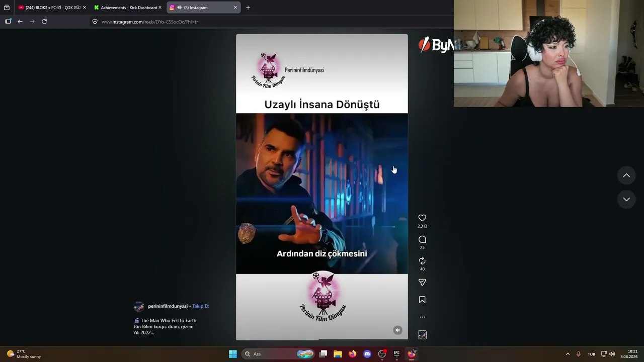The width and height of the screenshot is (644, 362).
Task: Reload the Instagram page
Action: (44, 22)
